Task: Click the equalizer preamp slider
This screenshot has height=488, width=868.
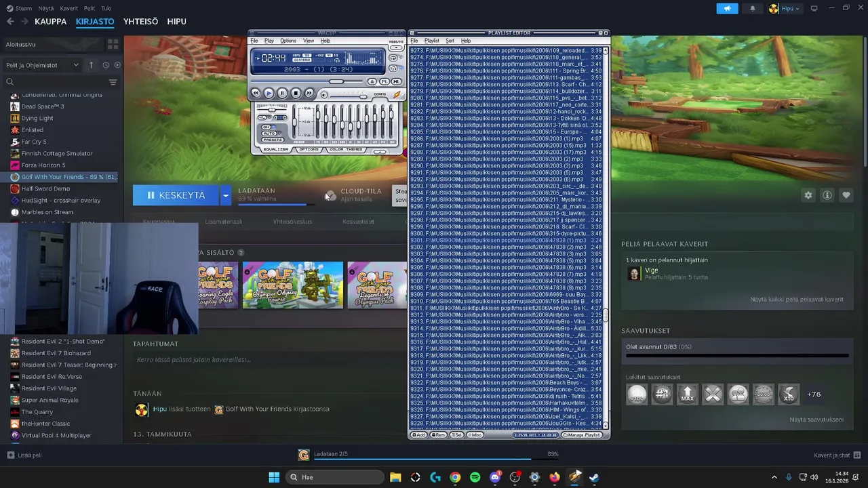Action: tap(294, 122)
